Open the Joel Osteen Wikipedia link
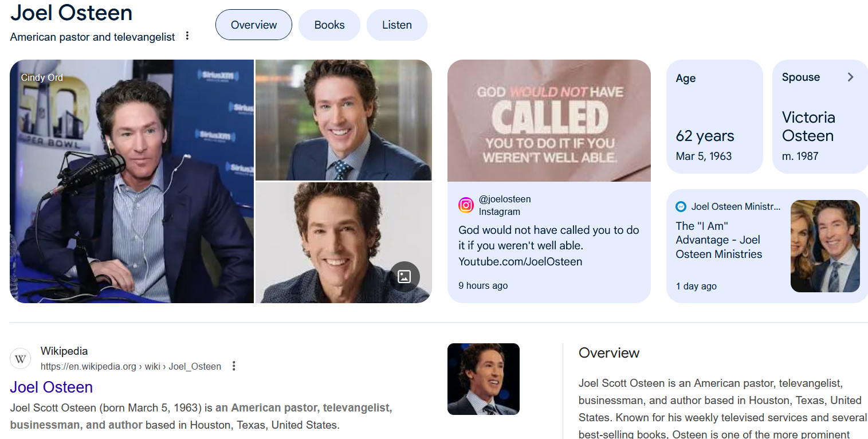This screenshot has height=439, width=868. pyautogui.click(x=52, y=387)
